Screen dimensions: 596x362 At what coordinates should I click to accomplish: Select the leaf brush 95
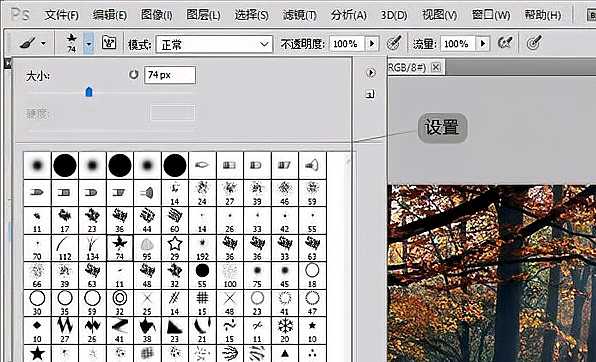click(147, 248)
